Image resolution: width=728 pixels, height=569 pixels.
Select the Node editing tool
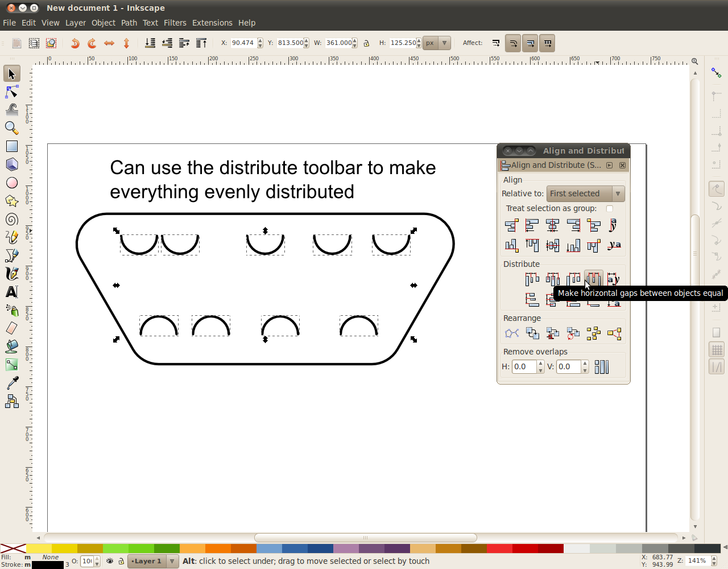pyautogui.click(x=12, y=92)
